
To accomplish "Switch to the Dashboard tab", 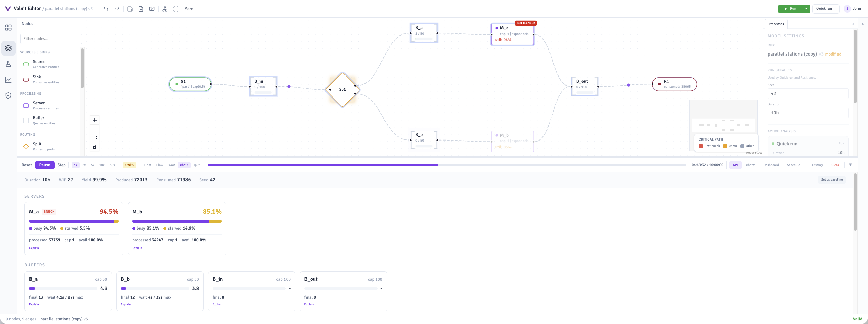I will (771, 165).
